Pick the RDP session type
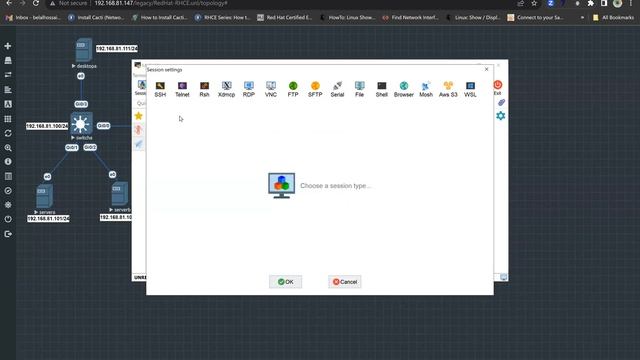Screen dimensions: 640x360 [249, 89]
